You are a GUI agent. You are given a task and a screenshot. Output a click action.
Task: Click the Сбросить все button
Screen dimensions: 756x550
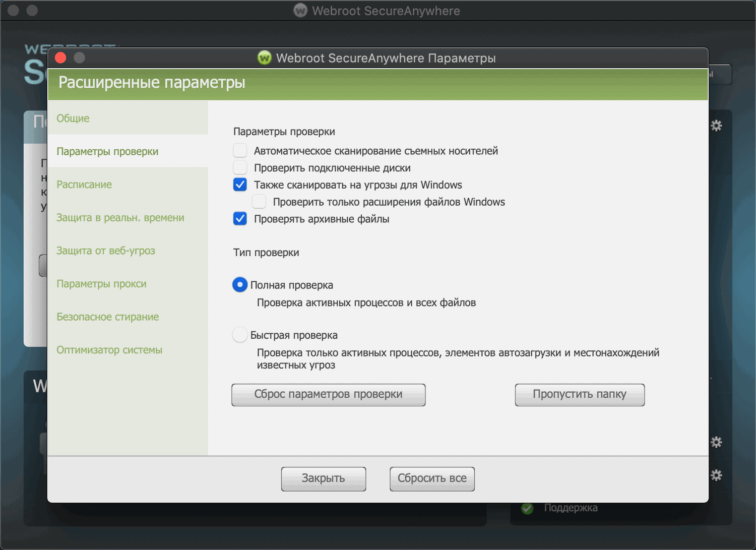[432, 478]
